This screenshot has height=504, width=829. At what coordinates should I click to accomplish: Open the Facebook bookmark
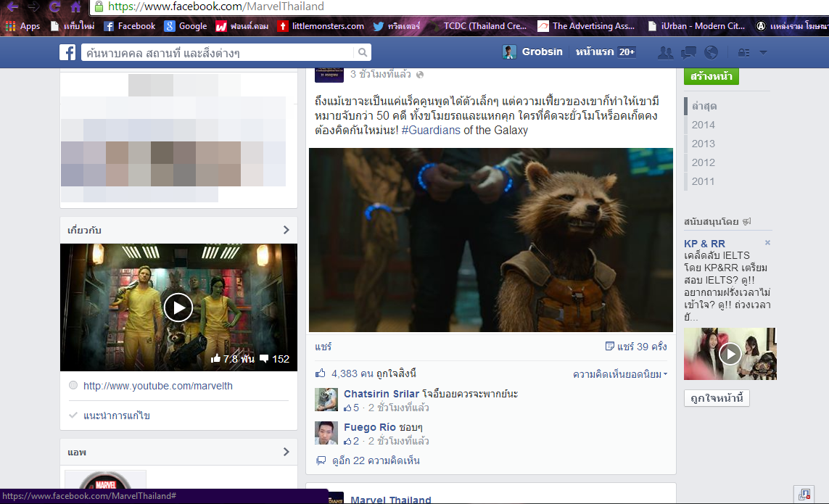point(130,26)
